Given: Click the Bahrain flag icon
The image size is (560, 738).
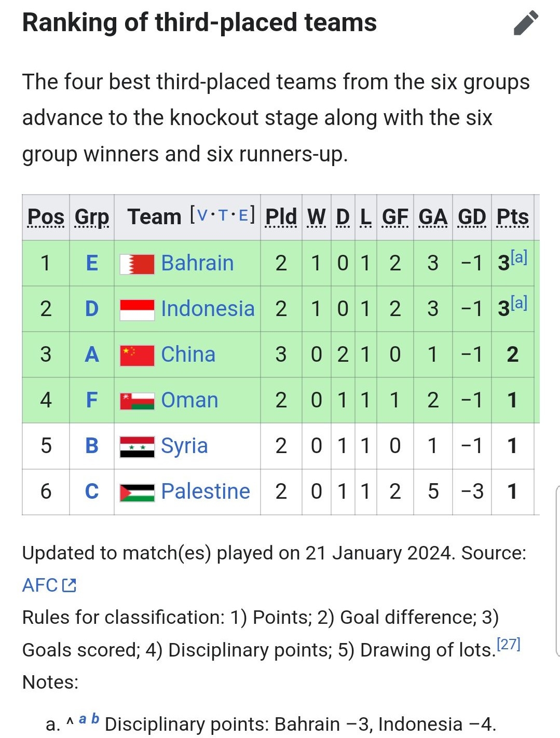Looking at the screenshot, I should pyautogui.click(x=137, y=264).
